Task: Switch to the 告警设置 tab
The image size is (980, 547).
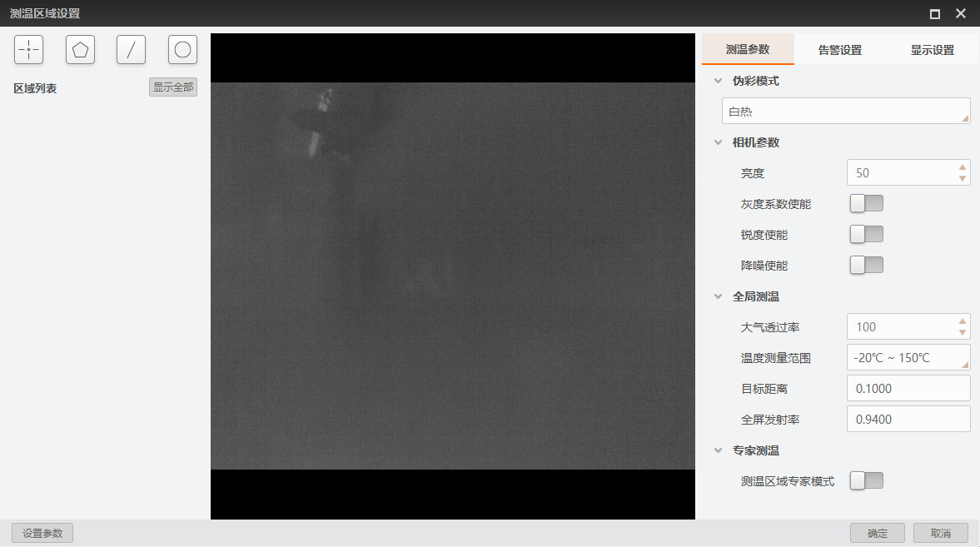Action: (x=839, y=50)
